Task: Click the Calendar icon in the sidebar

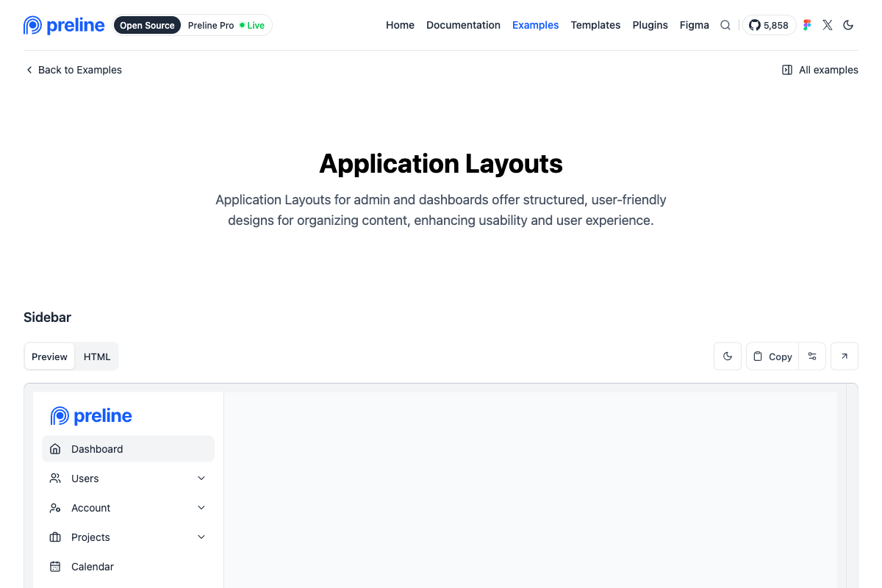Action: pyautogui.click(x=54, y=566)
